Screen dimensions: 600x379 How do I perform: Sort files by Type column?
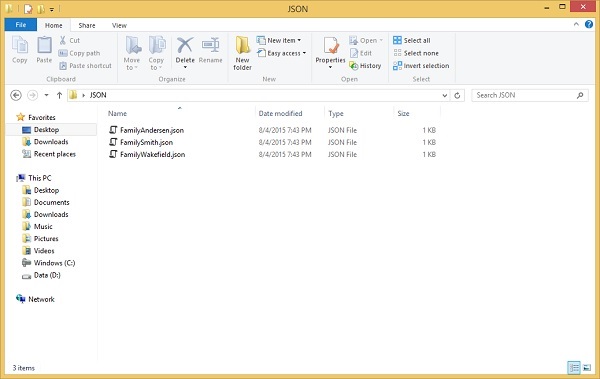tap(336, 113)
